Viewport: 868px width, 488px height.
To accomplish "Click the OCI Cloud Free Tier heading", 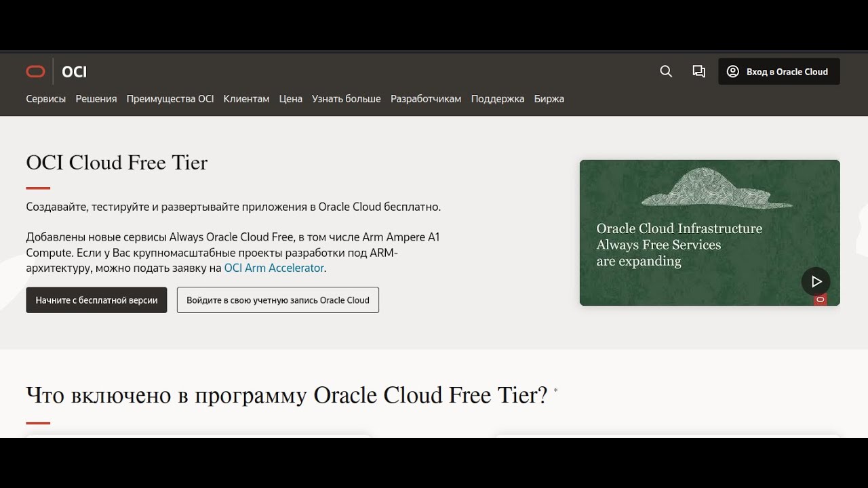I will click(117, 163).
